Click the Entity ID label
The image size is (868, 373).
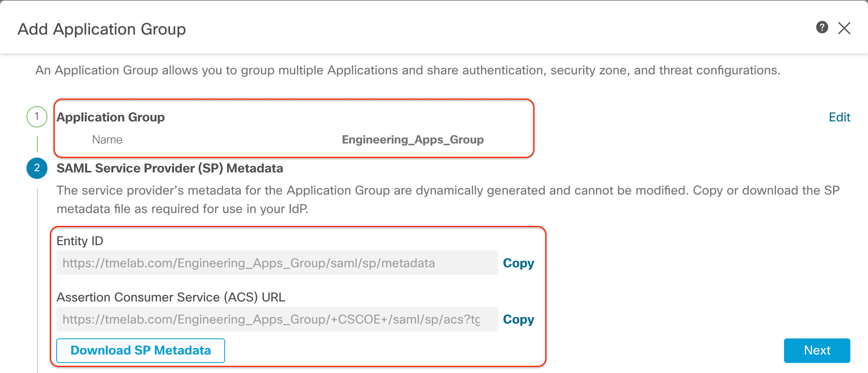click(x=80, y=241)
